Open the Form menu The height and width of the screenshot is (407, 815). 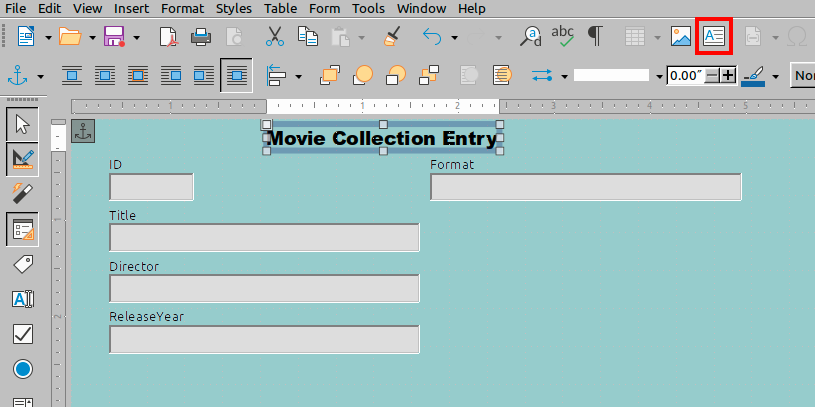tap(324, 8)
